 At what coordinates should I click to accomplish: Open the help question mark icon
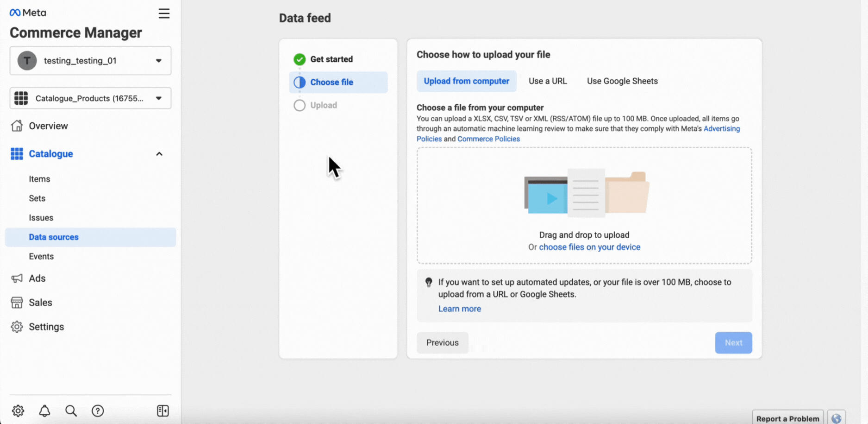[x=98, y=411]
